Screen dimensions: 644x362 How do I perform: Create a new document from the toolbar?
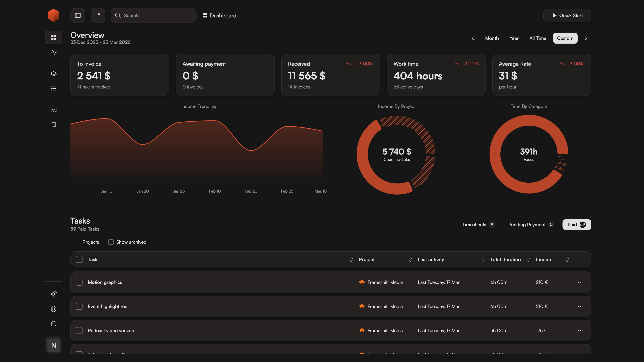coord(98,15)
